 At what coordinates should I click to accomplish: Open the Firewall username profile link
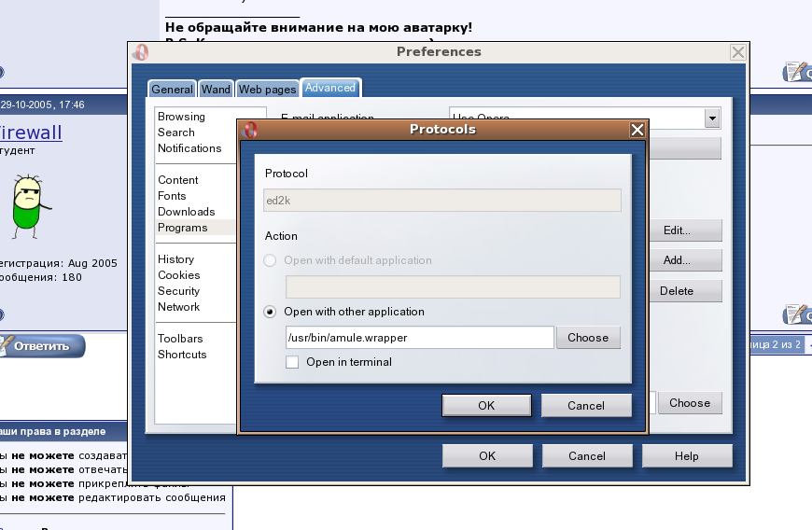click(x=31, y=132)
